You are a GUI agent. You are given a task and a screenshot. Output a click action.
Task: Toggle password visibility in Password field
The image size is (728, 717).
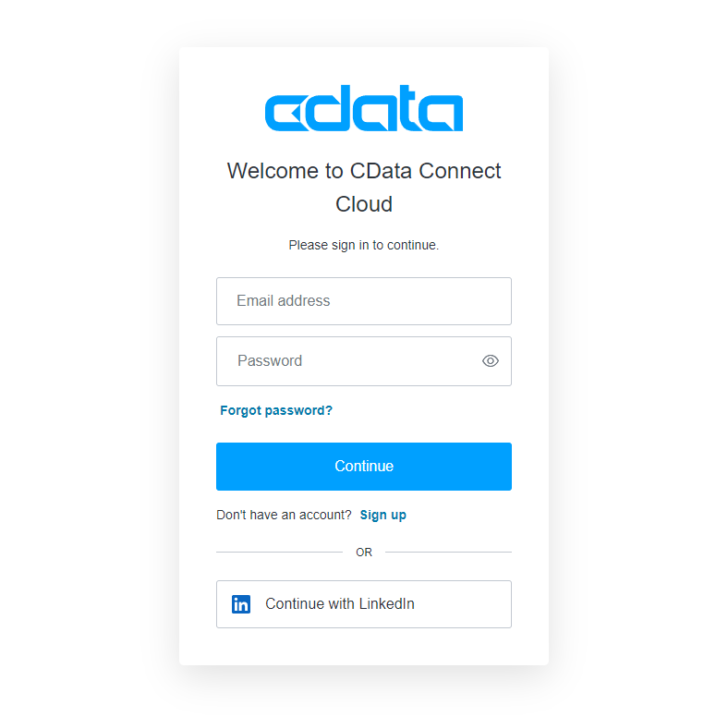coord(491,361)
